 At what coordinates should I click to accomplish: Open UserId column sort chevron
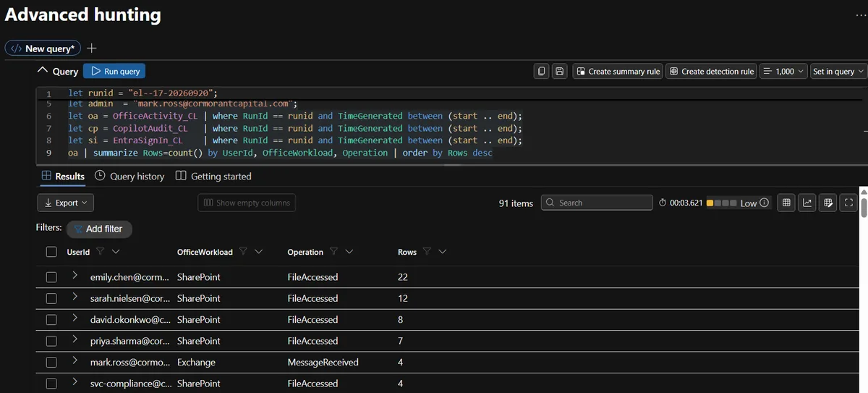(x=116, y=252)
